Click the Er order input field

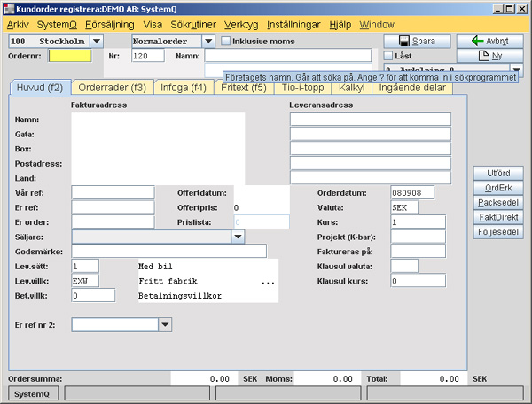tap(113, 222)
